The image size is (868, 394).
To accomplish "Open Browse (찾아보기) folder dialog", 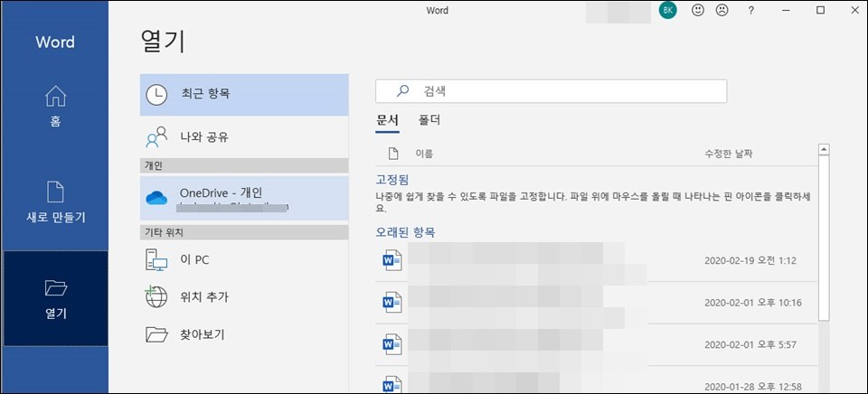I will pos(244,334).
